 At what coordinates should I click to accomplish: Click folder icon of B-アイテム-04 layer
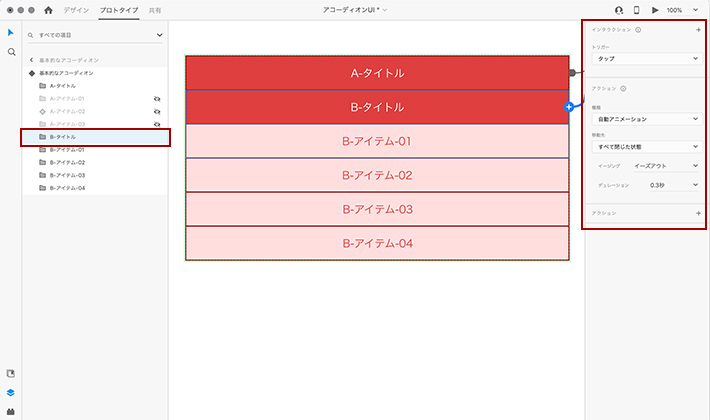click(x=43, y=188)
